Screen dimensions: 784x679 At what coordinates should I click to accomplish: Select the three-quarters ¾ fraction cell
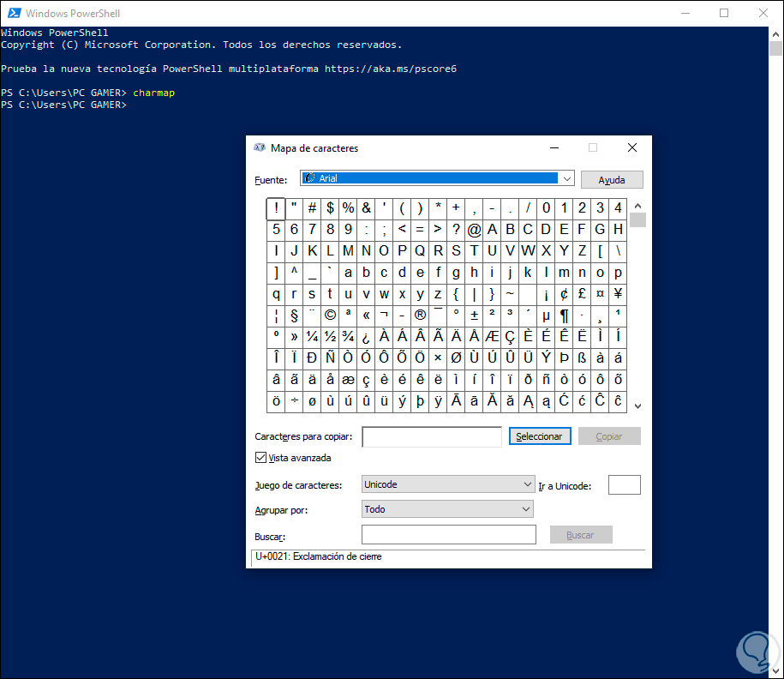pyautogui.click(x=348, y=337)
